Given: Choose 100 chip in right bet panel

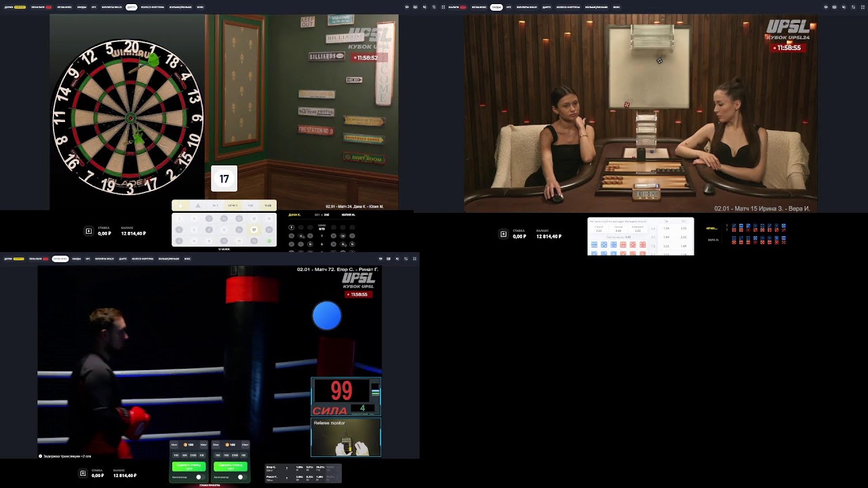Looking at the screenshot, I should pos(218,455).
